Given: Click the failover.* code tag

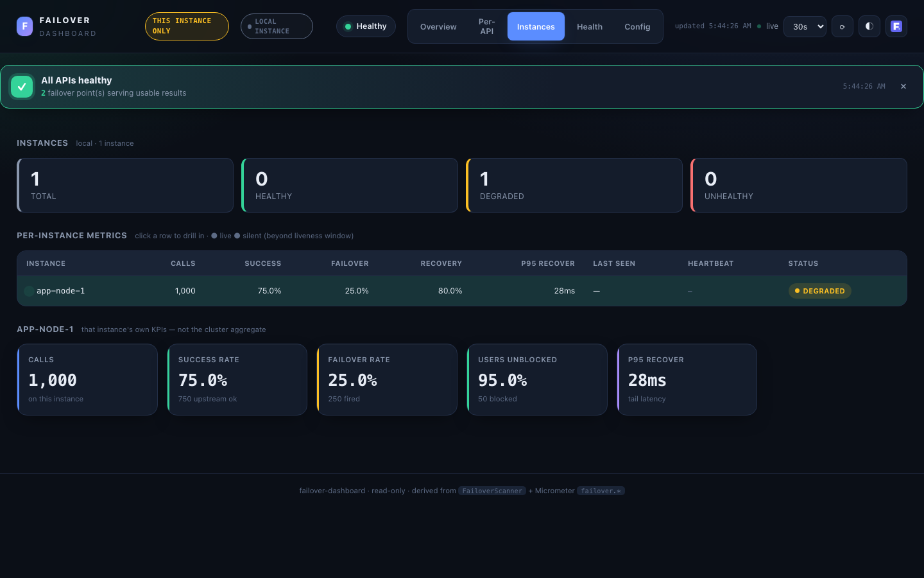Looking at the screenshot, I should [x=601, y=491].
